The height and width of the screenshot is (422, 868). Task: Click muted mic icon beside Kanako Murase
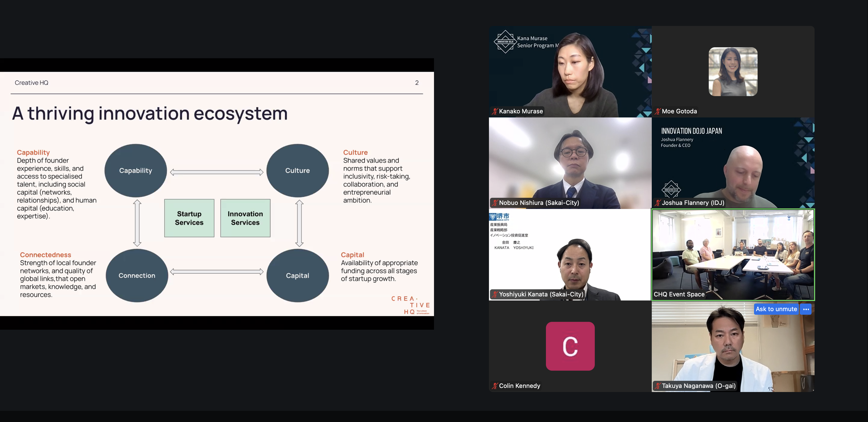[495, 112]
